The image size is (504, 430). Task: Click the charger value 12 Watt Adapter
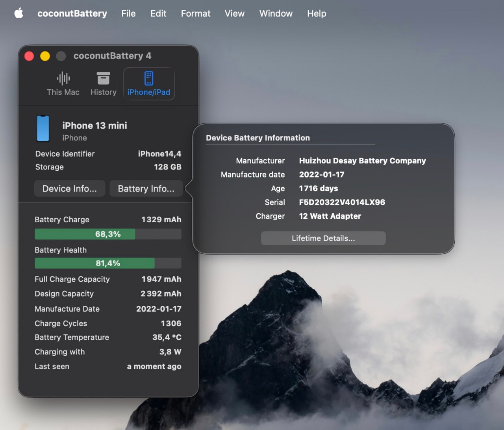pyautogui.click(x=330, y=216)
